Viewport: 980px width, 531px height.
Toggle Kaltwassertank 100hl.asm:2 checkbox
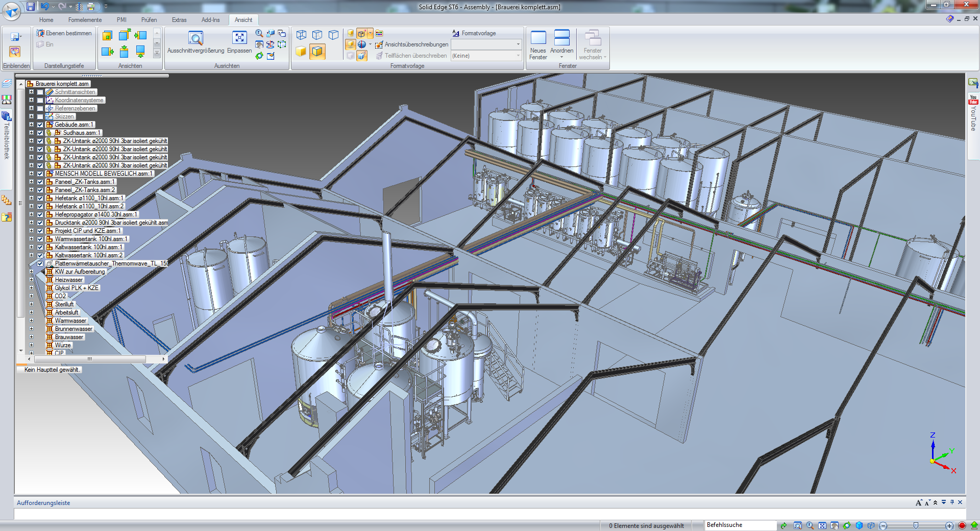pos(40,255)
